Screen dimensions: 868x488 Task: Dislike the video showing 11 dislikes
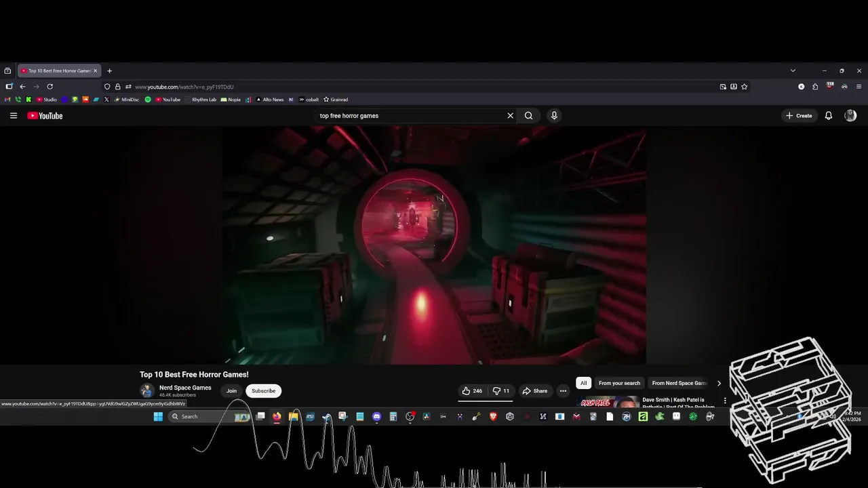click(x=500, y=391)
